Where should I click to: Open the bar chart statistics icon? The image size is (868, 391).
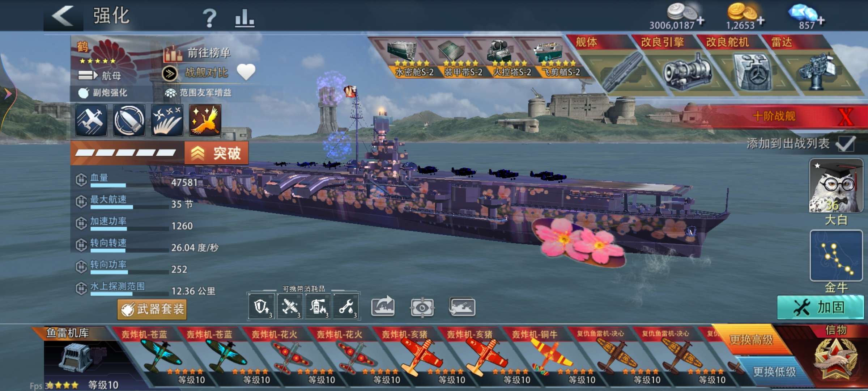[x=244, y=18]
